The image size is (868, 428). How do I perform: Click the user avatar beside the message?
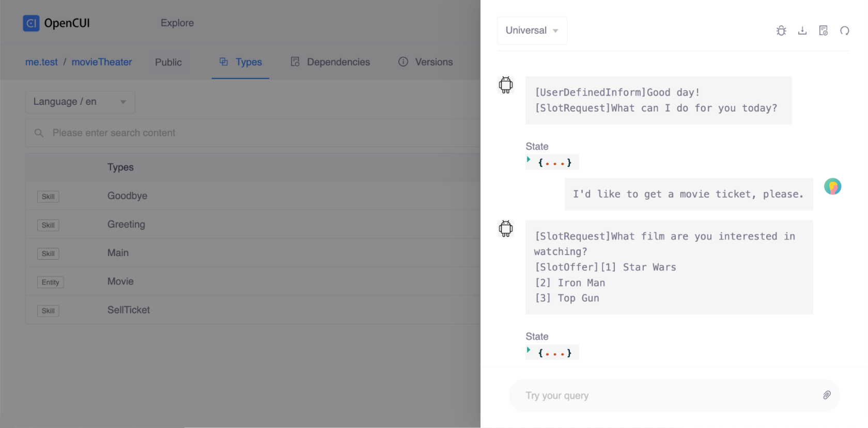[x=832, y=186]
